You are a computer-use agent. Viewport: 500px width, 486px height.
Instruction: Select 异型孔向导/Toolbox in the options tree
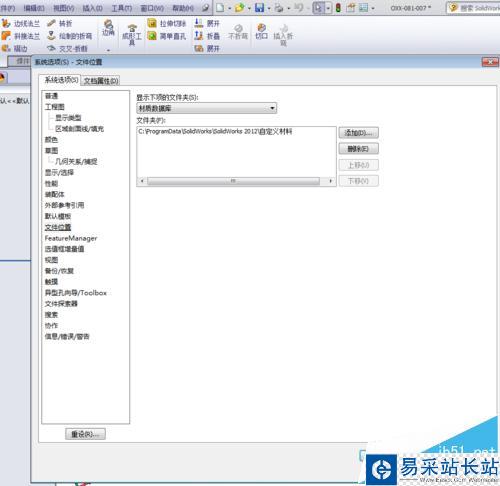[x=76, y=293]
